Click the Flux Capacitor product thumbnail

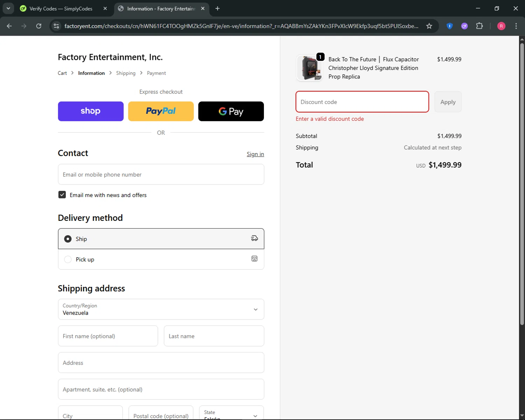point(309,68)
